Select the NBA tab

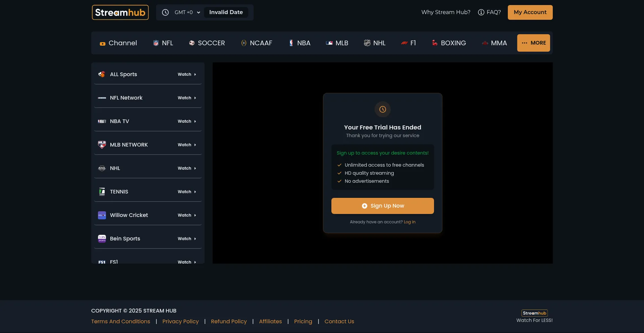click(x=300, y=43)
